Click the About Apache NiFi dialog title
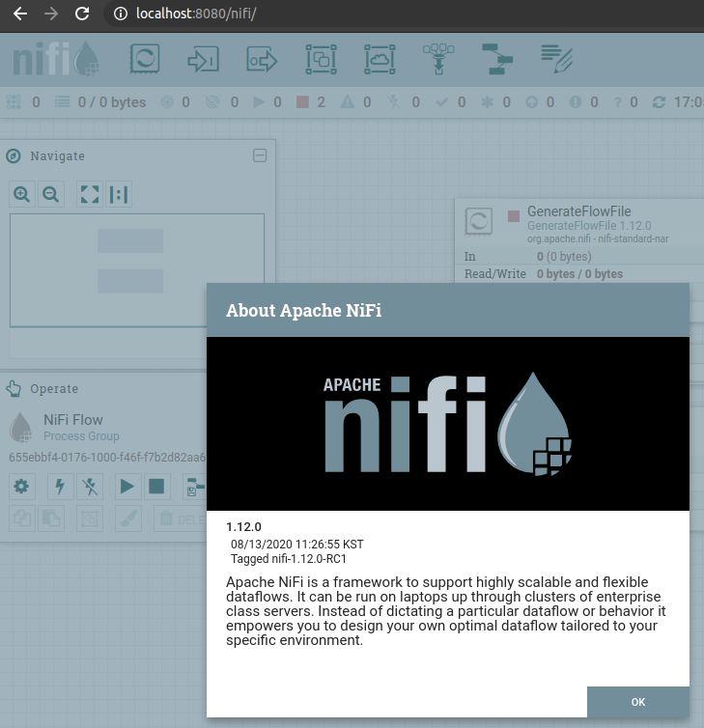704x728 pixels. pos(303,310)
